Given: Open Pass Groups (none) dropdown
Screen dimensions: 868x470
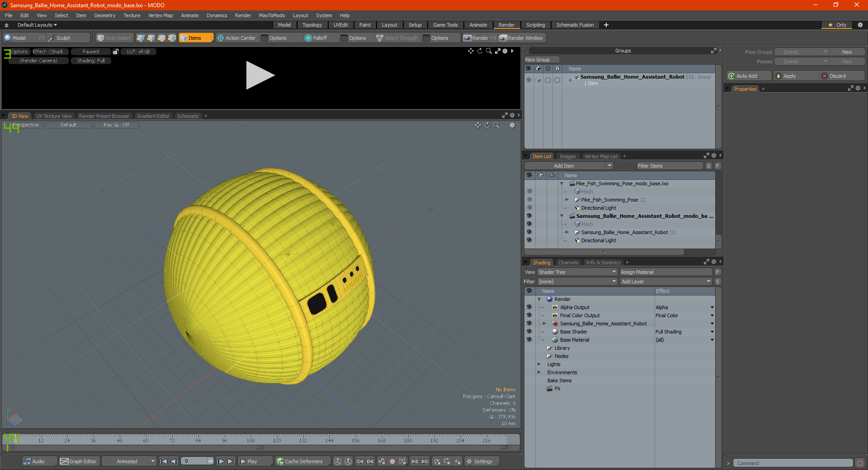Looking at the screenshot, I should (x=802, y=52).
